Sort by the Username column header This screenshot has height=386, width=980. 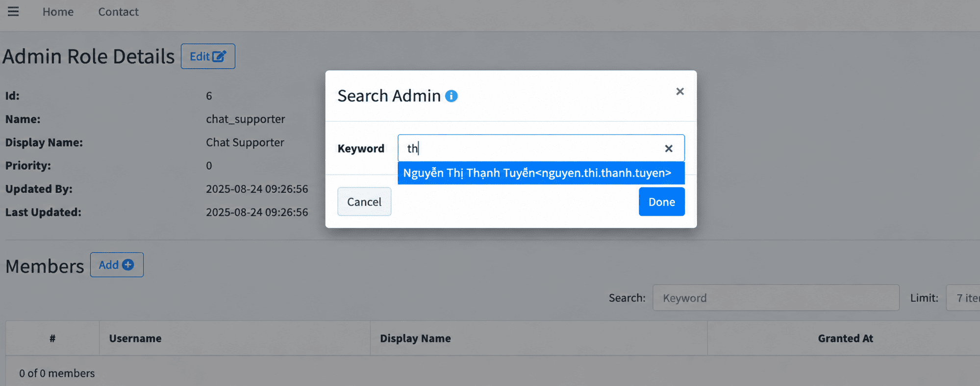[x=135, y=338]
